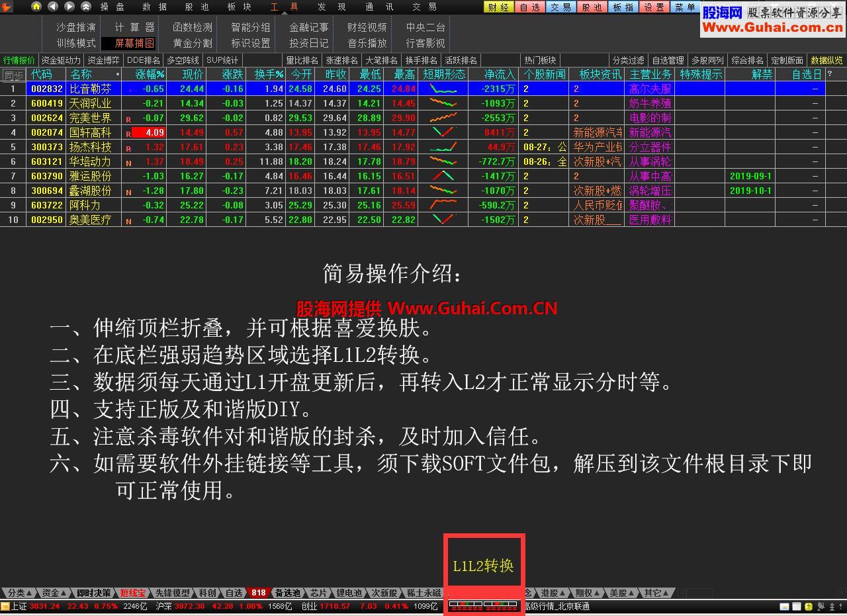Switch to 稀土永磁 bottom tab
847x616 pixels.
(423, 593)
